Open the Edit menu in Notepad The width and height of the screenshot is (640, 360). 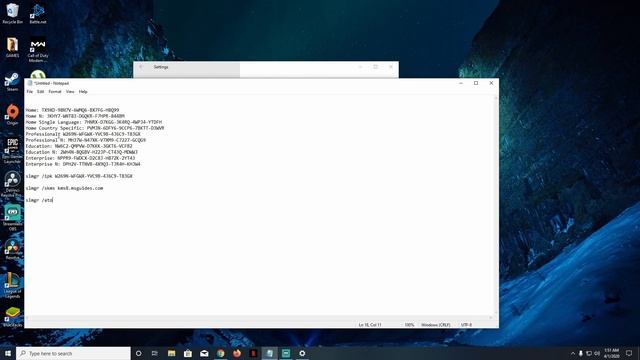pos(40,91)
